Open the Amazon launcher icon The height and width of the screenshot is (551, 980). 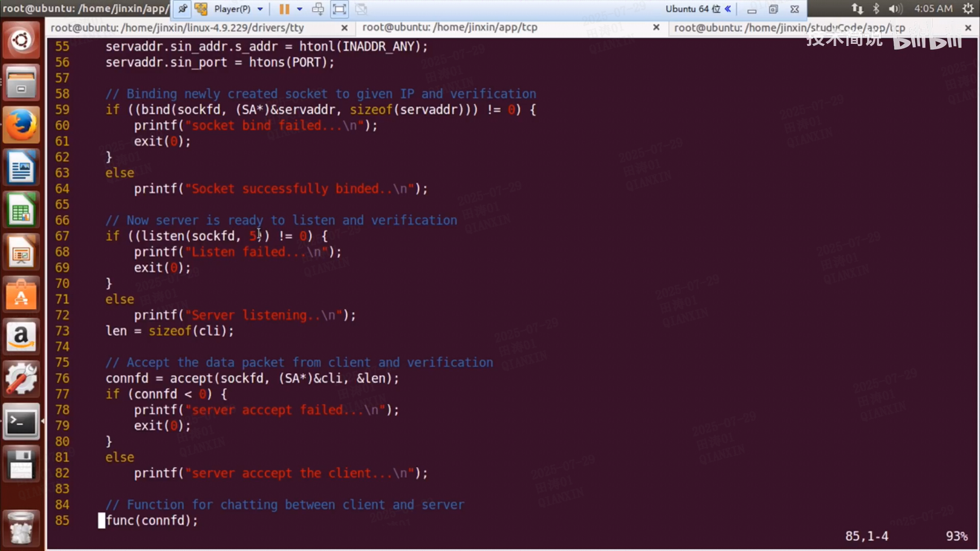tap(21, 337)
